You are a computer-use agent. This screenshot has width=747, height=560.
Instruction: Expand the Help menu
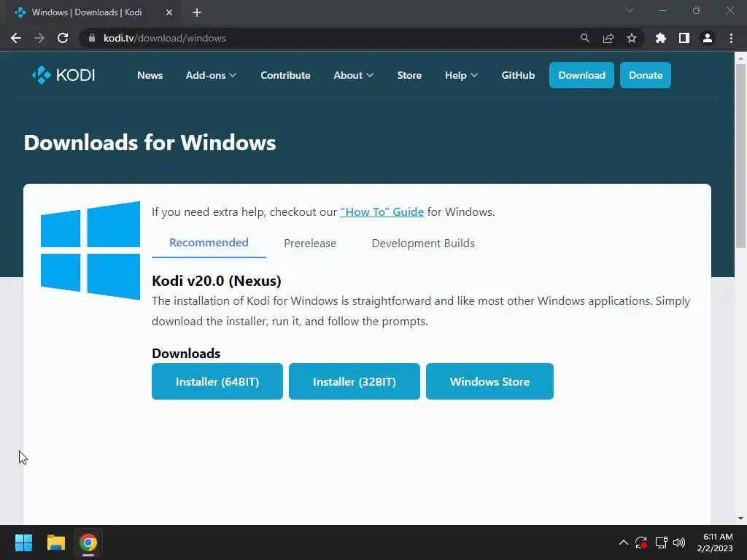(461, 75)
